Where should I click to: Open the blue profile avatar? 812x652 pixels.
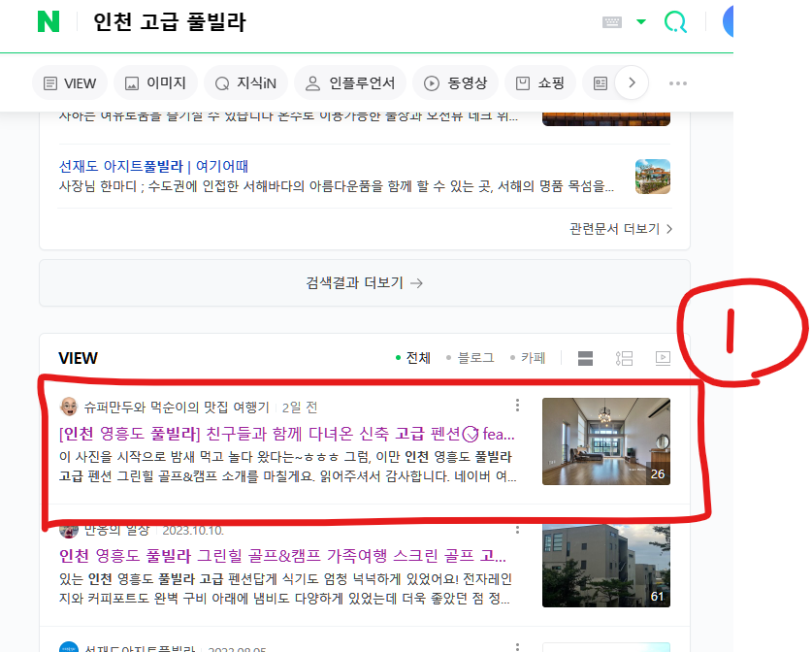tap(728, 21)
